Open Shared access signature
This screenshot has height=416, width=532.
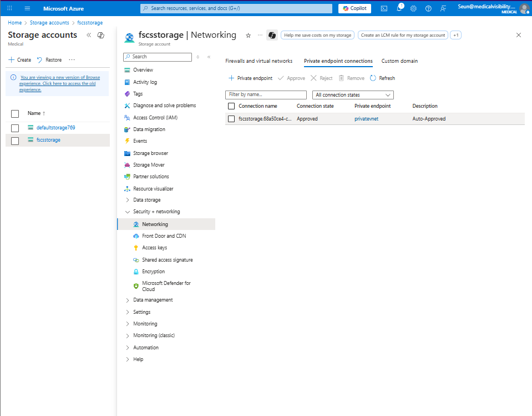[168, 260]
